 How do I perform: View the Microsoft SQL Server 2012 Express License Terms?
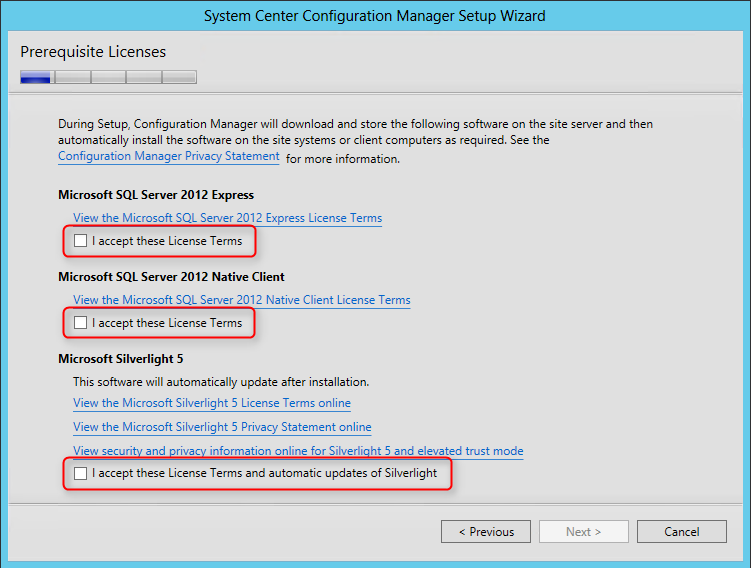[x=228, y=218]
